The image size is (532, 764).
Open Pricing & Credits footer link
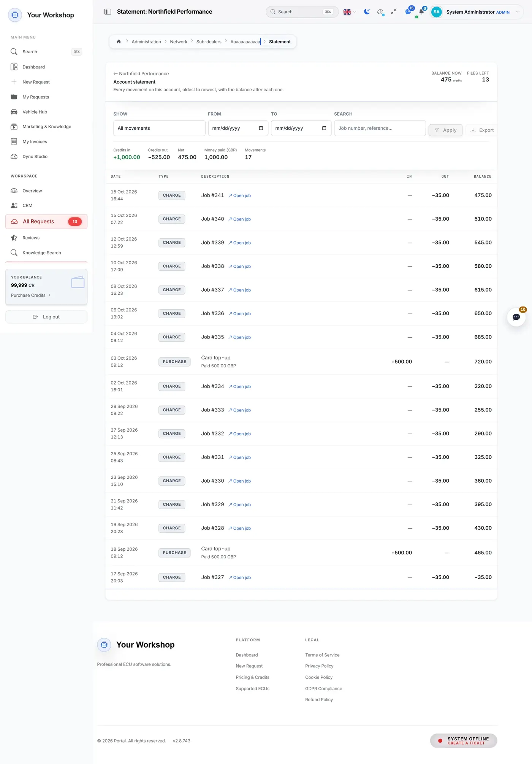coord(253,677)
